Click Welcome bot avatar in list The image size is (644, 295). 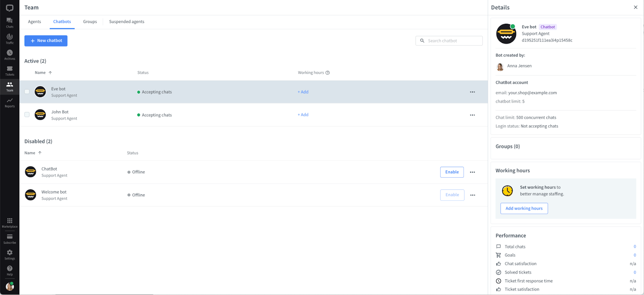click(31, 195)
